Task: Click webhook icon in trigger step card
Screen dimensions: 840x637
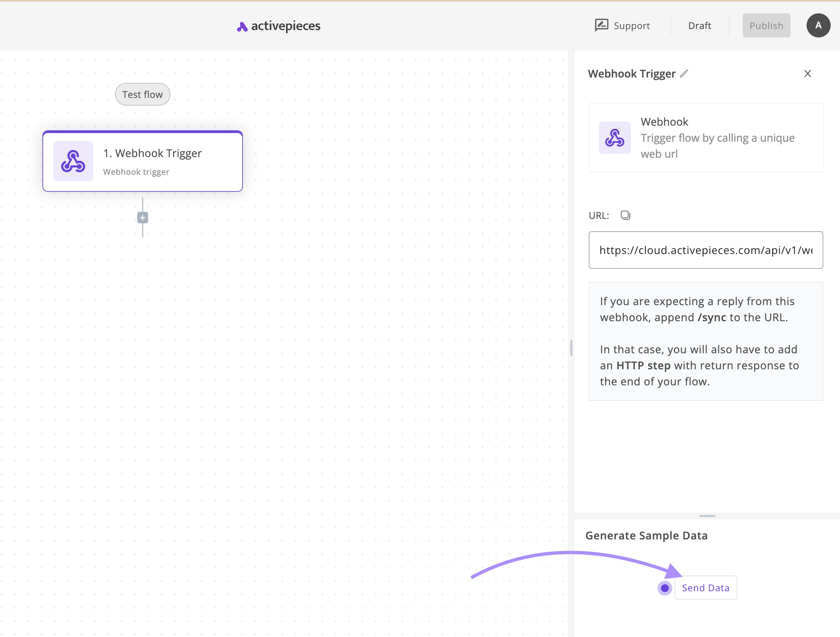Action: [x=73, y=161]
